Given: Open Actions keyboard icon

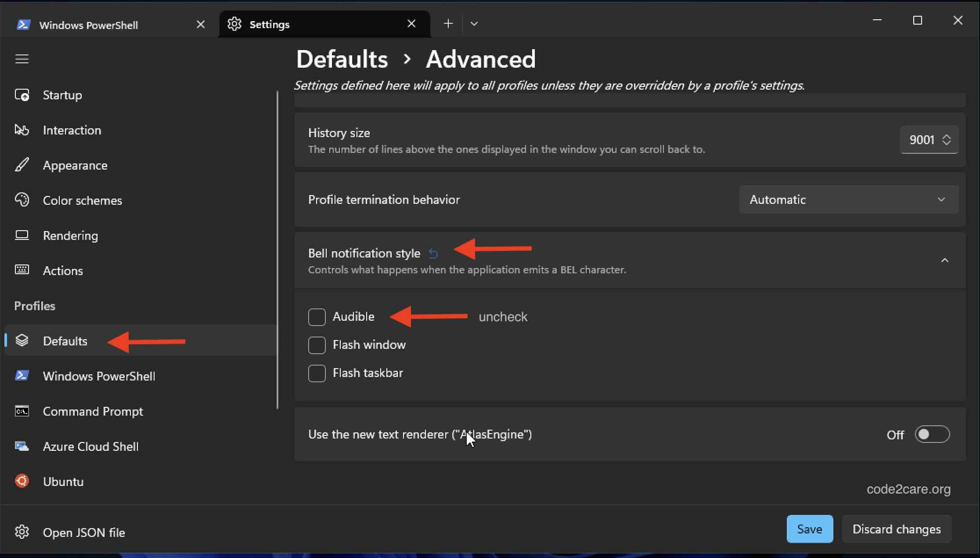Looking at the screenshot, I should (22, 270).
